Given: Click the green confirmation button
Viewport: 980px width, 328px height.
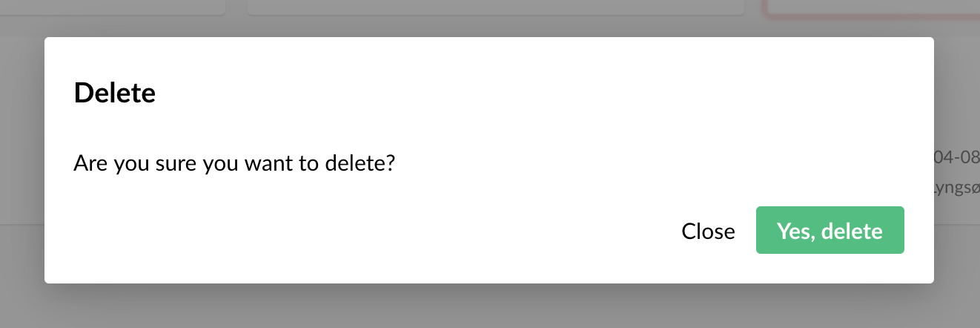Looking at the screenshot, I should 830,231.
